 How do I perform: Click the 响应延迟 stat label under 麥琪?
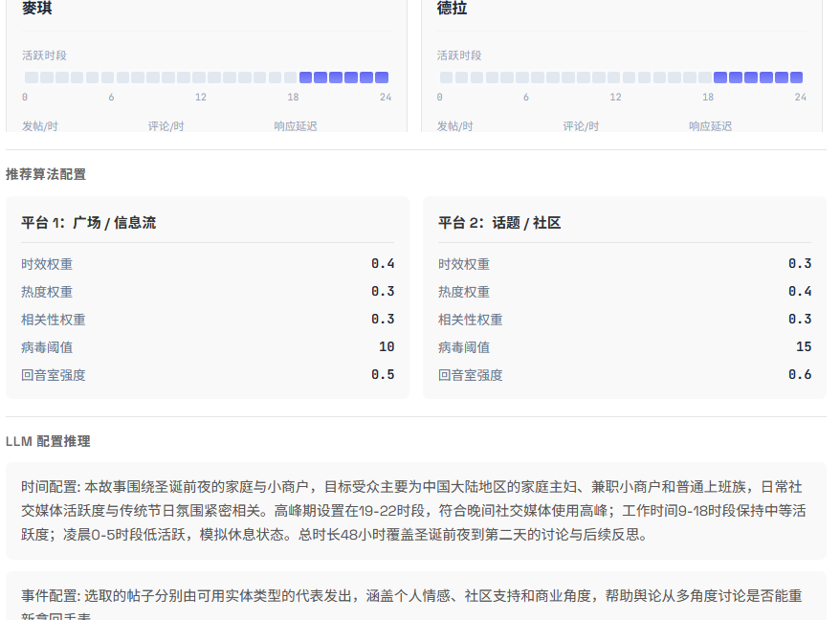[x=296, y=125]
